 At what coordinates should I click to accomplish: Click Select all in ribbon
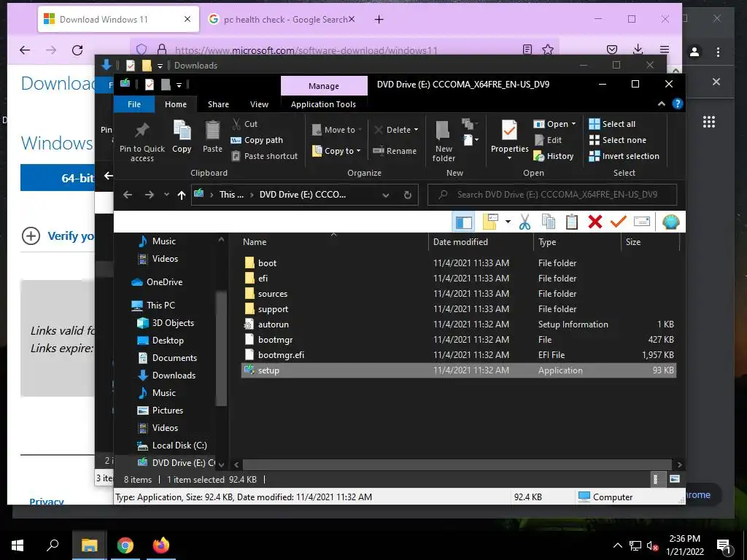tap(612, 124)
